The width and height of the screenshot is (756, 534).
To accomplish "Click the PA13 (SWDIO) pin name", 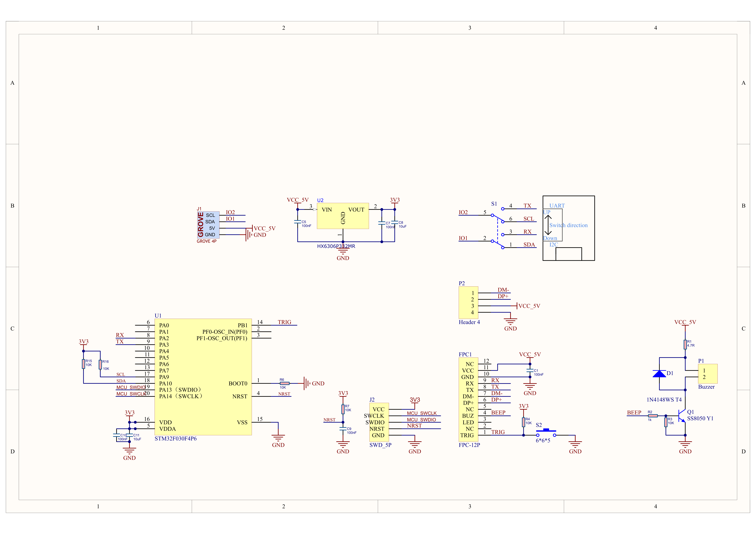I will (x=180, y=390).
